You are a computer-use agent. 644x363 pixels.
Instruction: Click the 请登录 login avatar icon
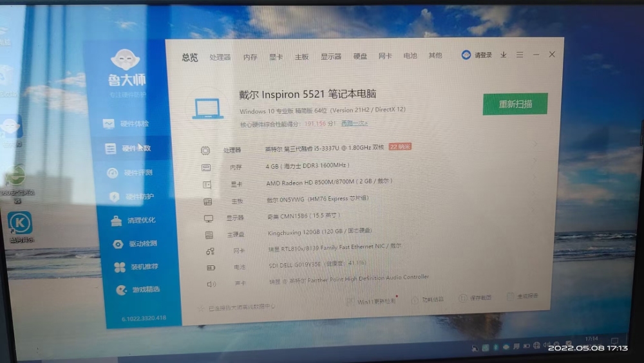coord(466,55)
